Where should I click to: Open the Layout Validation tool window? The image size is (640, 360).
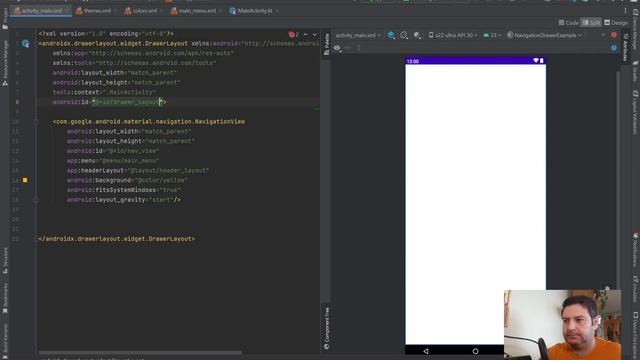[636, 112]
